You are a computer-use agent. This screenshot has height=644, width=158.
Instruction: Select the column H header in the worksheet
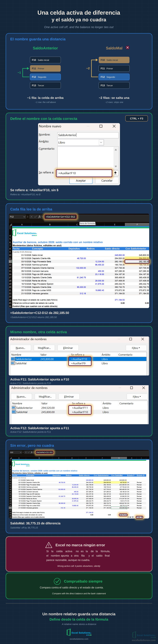point(132,458)
